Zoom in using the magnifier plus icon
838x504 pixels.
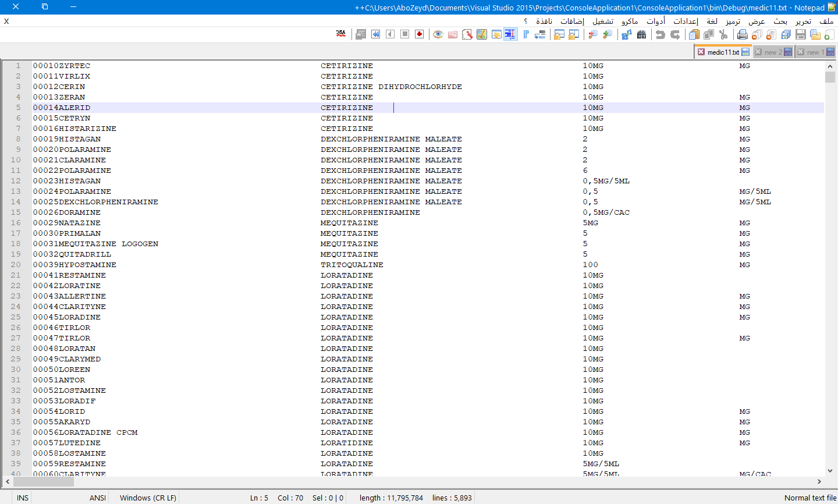pyautogui.click(x=608, y=35)
